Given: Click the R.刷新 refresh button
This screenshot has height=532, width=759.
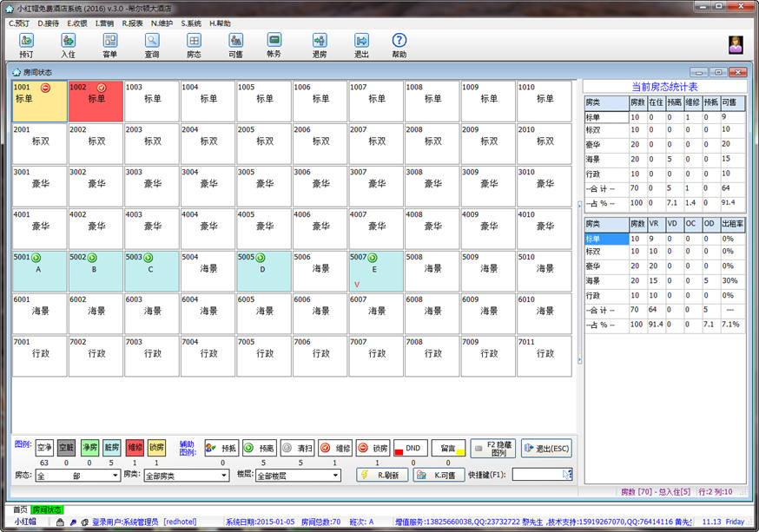Looking at the screenshot, I should click(381, 475).
